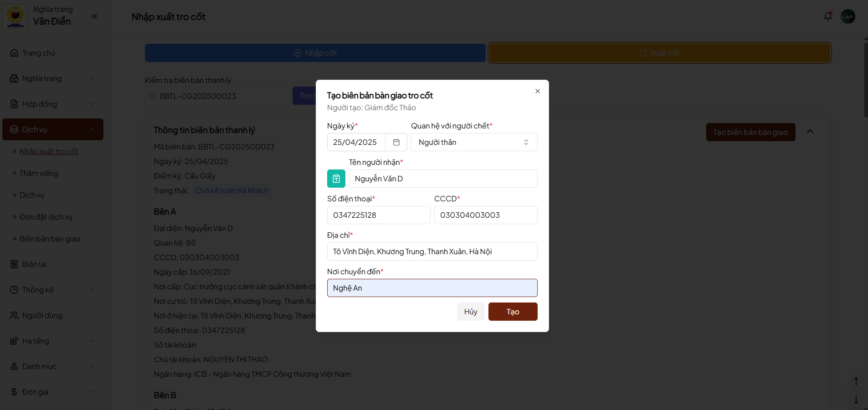Click the Tạo button to create record

(x=513, y=312)
